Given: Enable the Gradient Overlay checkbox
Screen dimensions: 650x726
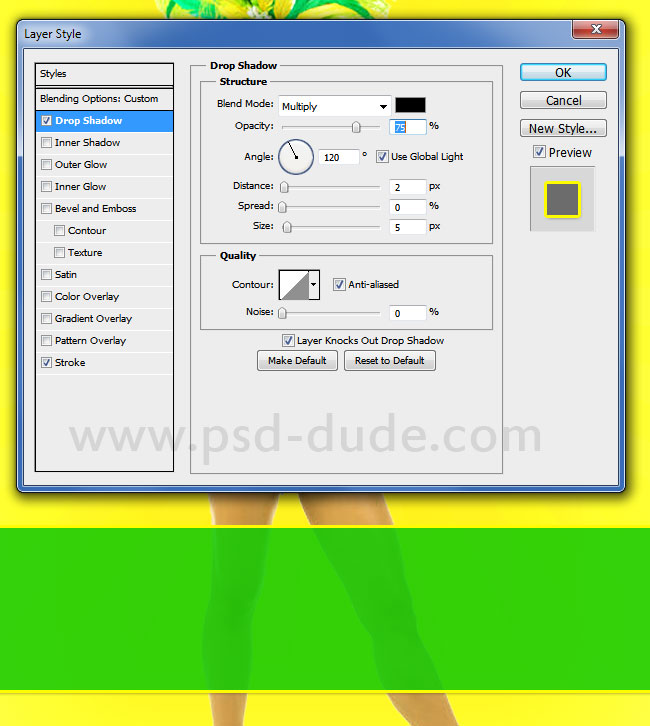Looking at the screenshot, I should 46,319.
